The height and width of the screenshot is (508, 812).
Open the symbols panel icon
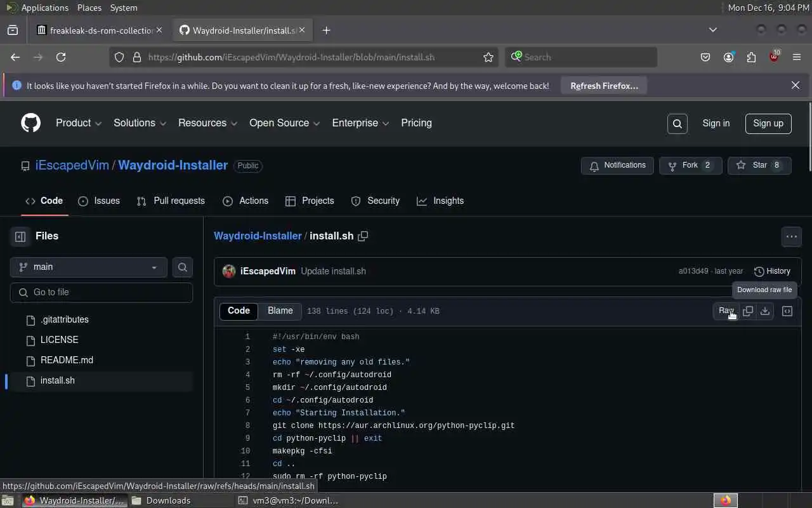coord(787,311)
